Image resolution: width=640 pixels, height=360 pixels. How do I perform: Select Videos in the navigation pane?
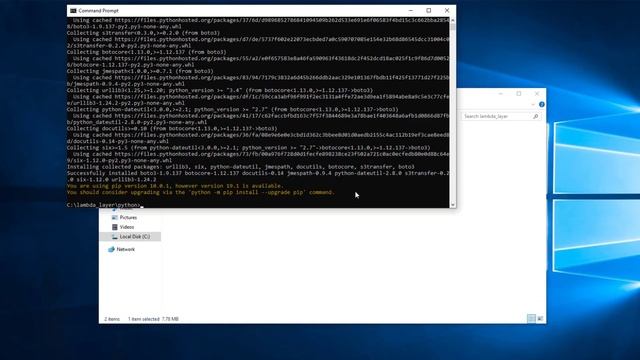(x=127, y=227)
